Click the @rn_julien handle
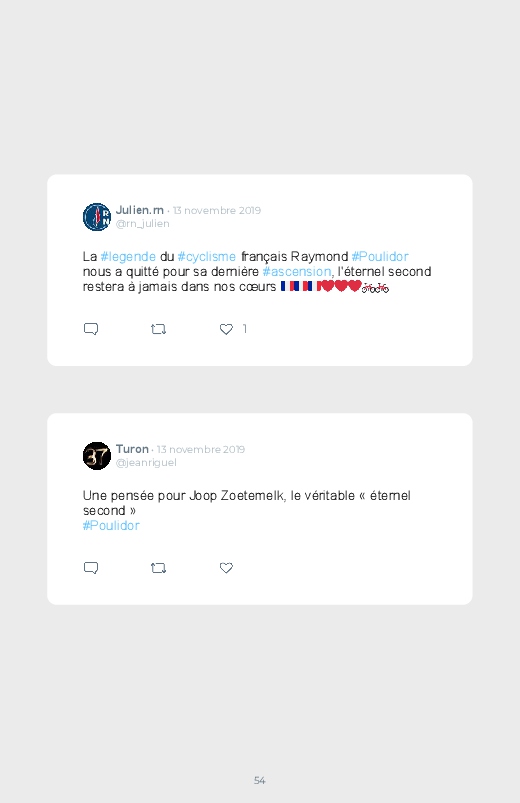Image resolution: width=520 pixels, height=803 pixels. point(142,224)
